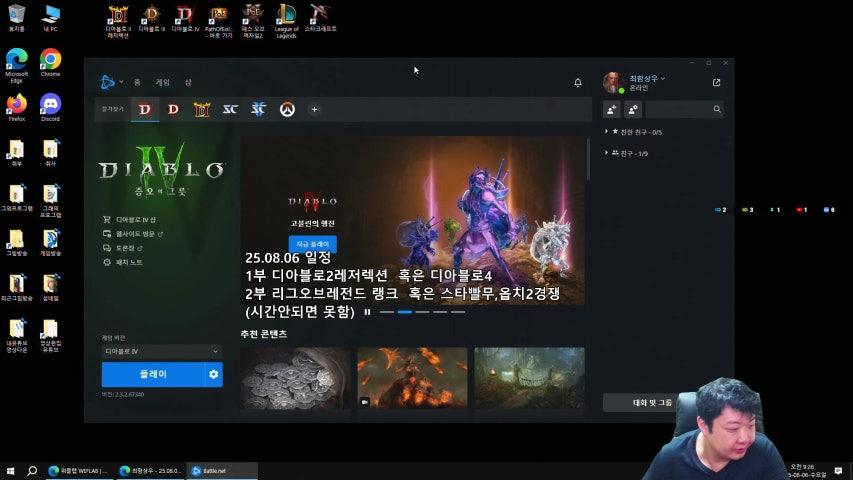This screenshot has width=853, height=480.
Task: Select the Diablo IV favorites icon
Action: pos(145,109)
